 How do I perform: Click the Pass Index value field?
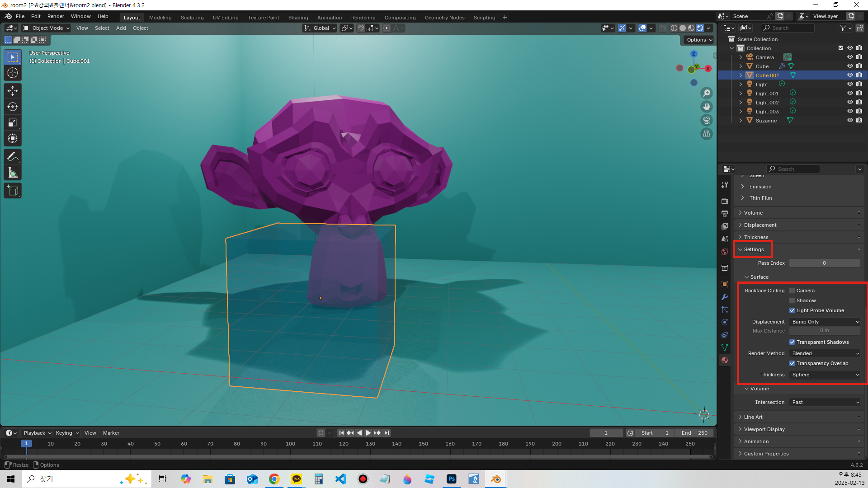(x=825, y=263)
